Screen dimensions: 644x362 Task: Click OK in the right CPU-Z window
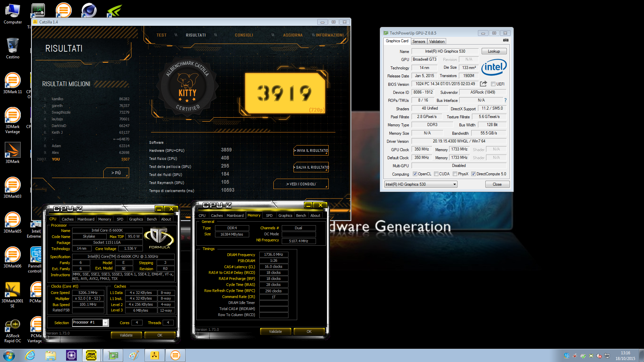point(309,331)
